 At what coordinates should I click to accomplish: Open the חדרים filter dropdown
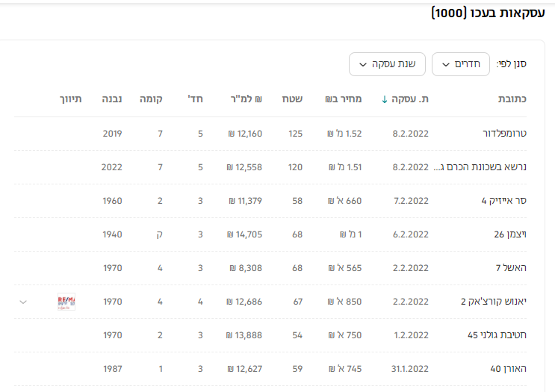tap(460, 64)
